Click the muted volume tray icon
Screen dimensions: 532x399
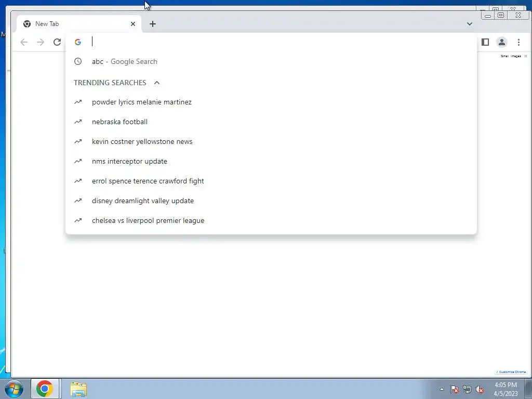coord(480,389)
